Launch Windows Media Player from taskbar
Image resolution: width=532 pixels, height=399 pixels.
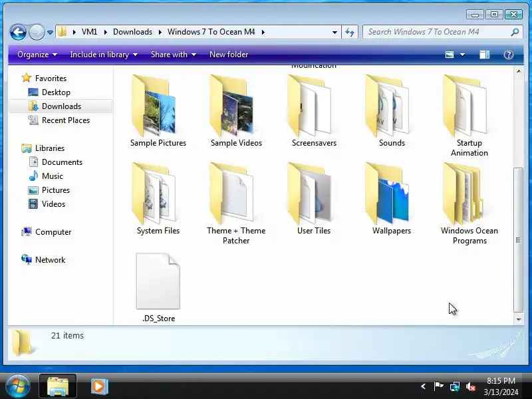point(99,386)
